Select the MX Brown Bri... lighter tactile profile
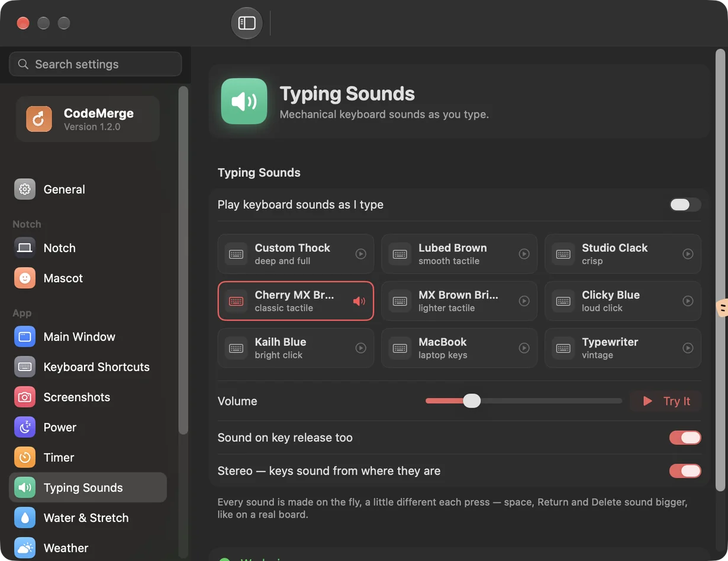 (459, 301)
